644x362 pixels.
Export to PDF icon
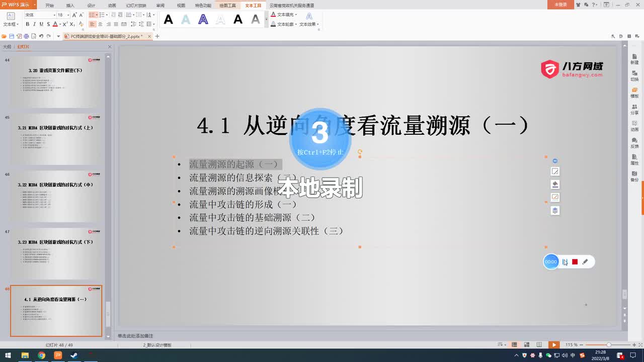coord(19,36)
